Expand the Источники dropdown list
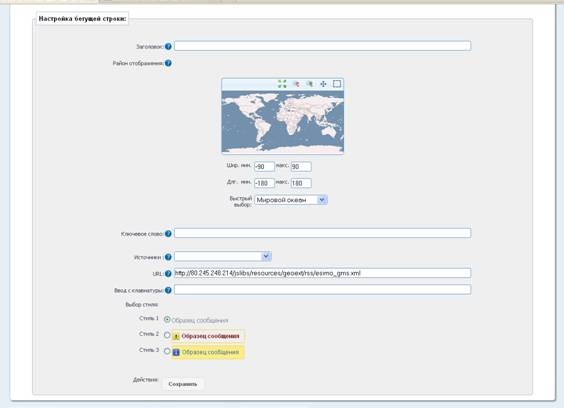 (223, 256)
